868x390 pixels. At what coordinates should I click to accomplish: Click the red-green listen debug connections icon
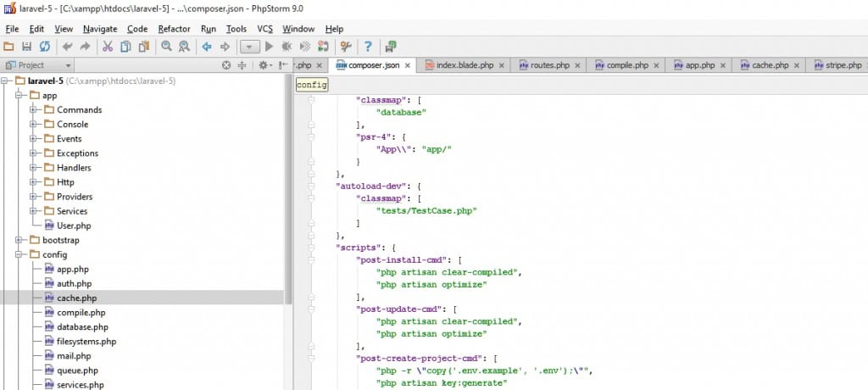323,47
